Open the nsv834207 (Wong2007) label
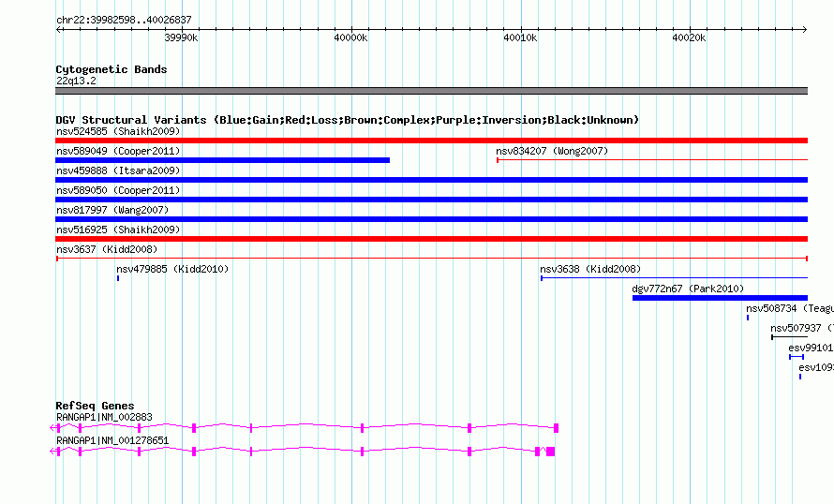The image size is (834, 504). point(552,151)
